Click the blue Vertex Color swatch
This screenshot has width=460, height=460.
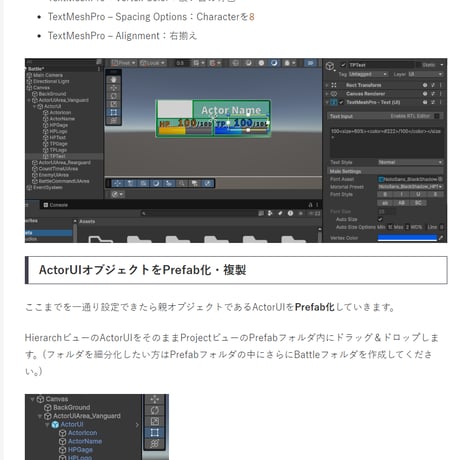[407, 238]
